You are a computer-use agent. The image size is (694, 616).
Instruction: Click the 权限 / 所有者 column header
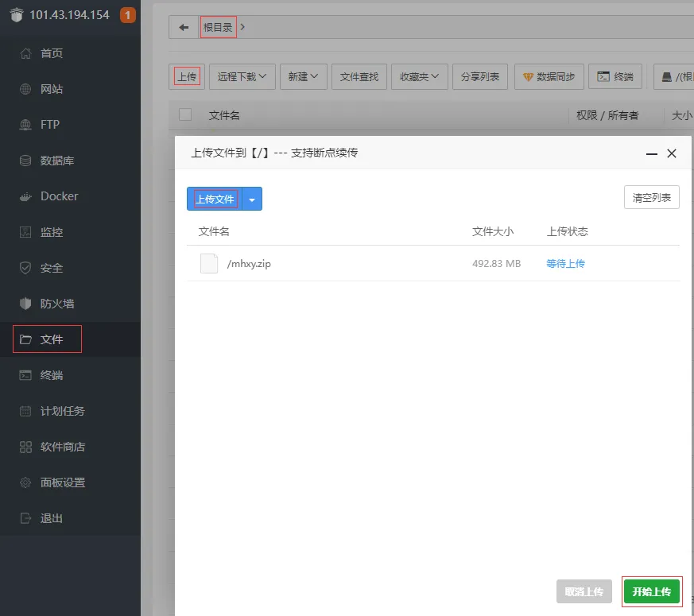607,115
